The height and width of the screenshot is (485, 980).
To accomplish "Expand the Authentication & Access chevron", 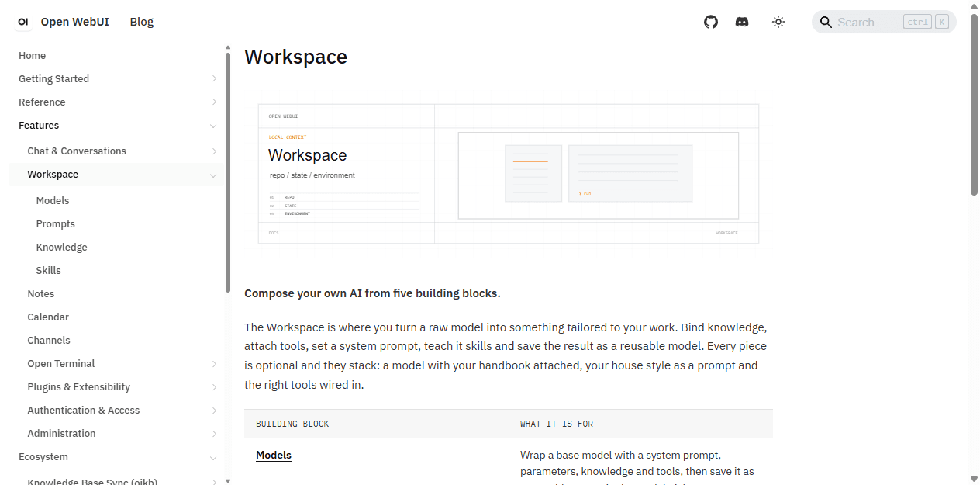I will coord(214,411).
